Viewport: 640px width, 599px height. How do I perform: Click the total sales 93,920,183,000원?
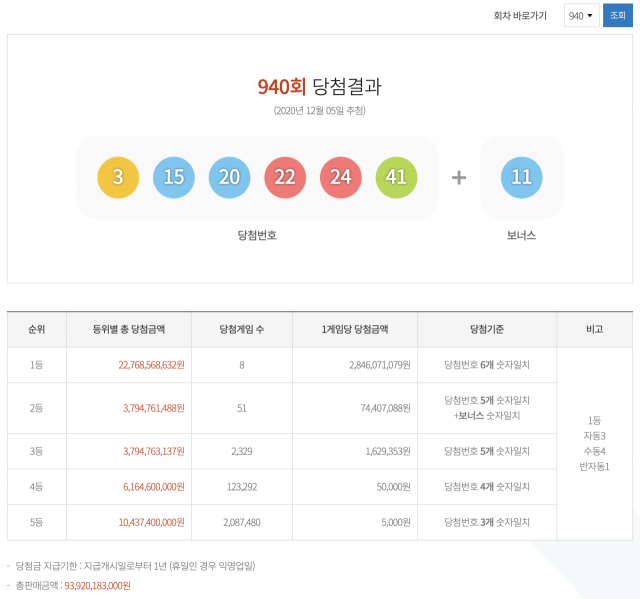tap(98, 586)
